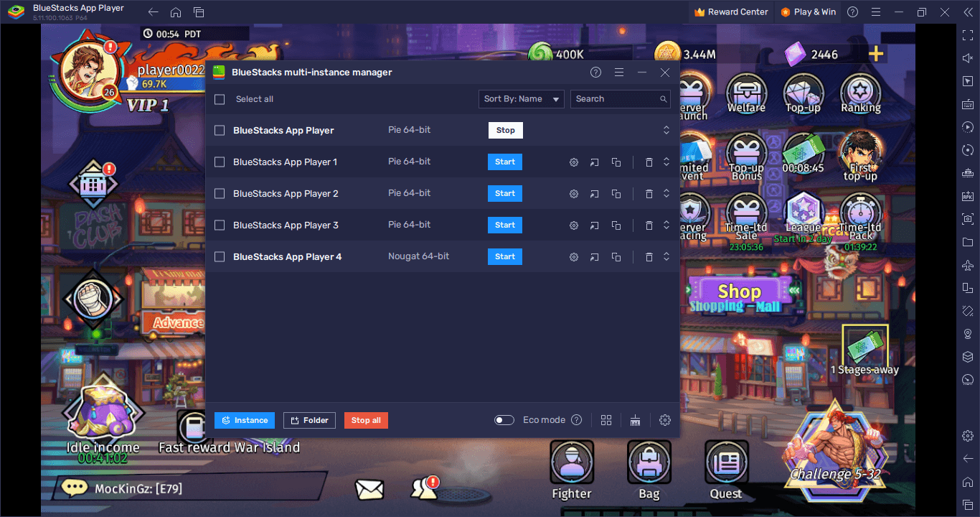Click the home icon in title bar
Viewport: 980px width, 517px height.
click(176, 12)
